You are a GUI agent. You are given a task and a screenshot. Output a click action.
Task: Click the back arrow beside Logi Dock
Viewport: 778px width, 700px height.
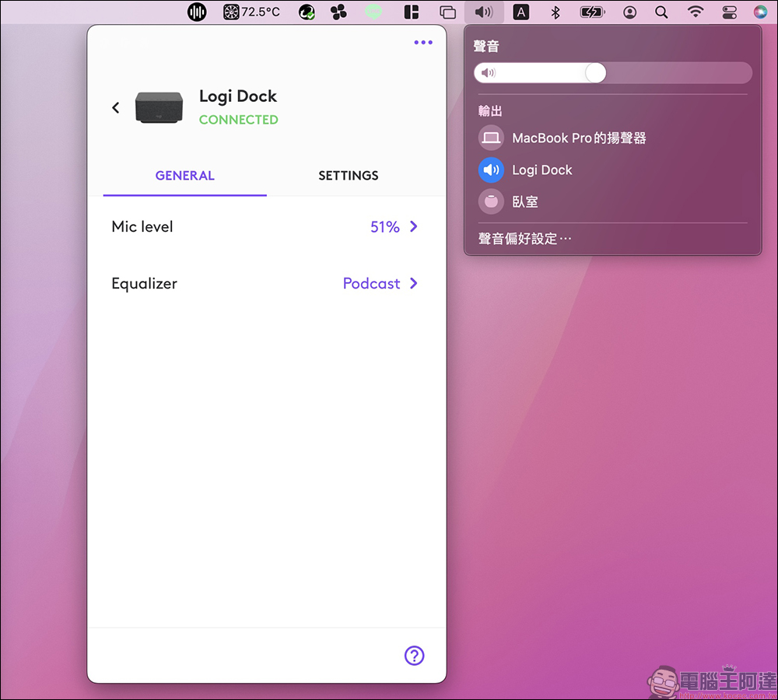(x=116, y=108)
